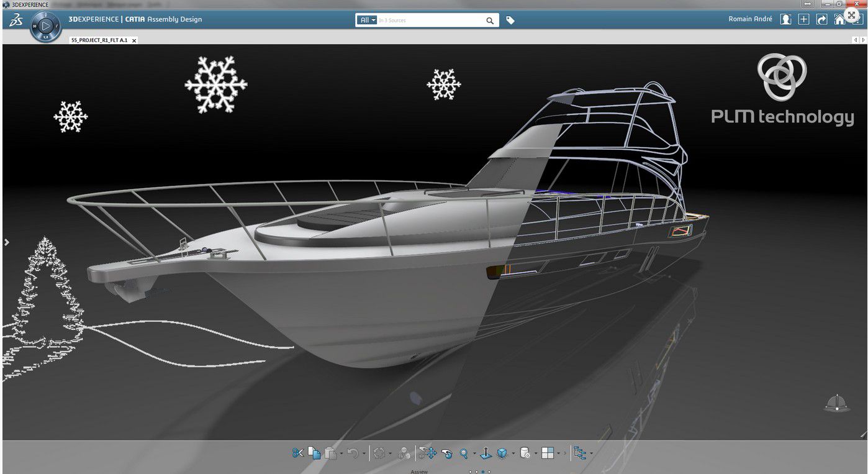Expand the tree display options dropdown arrow
The width and height of the screenshot is (868, 474).
591,453
